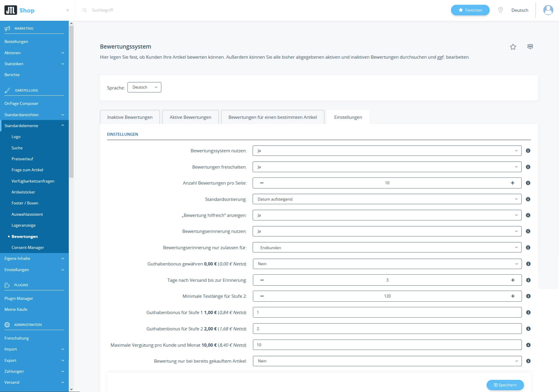Show info for Anzahl Bewertungen pro Seite

[528, 183]
